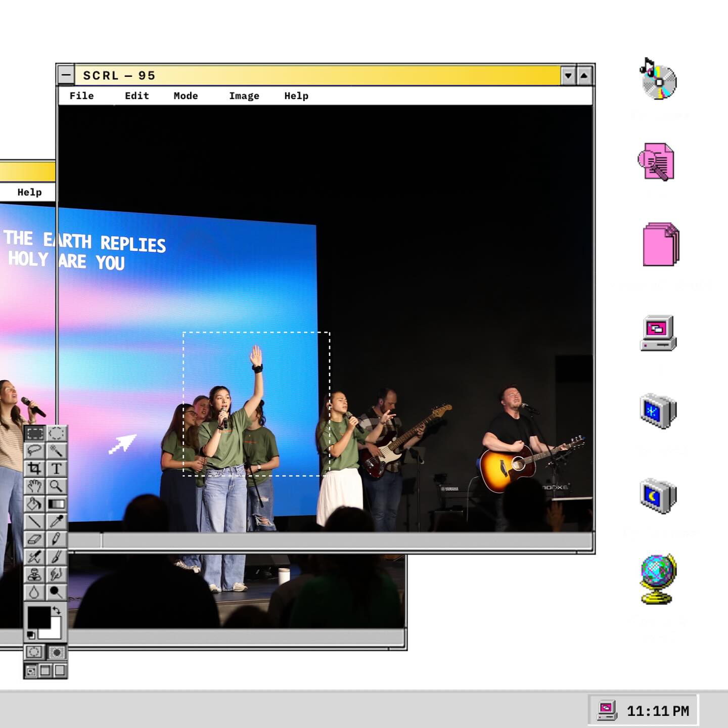
Task: Toggle middle full-screen-with-menu mode button
Action: pos(45,671)
